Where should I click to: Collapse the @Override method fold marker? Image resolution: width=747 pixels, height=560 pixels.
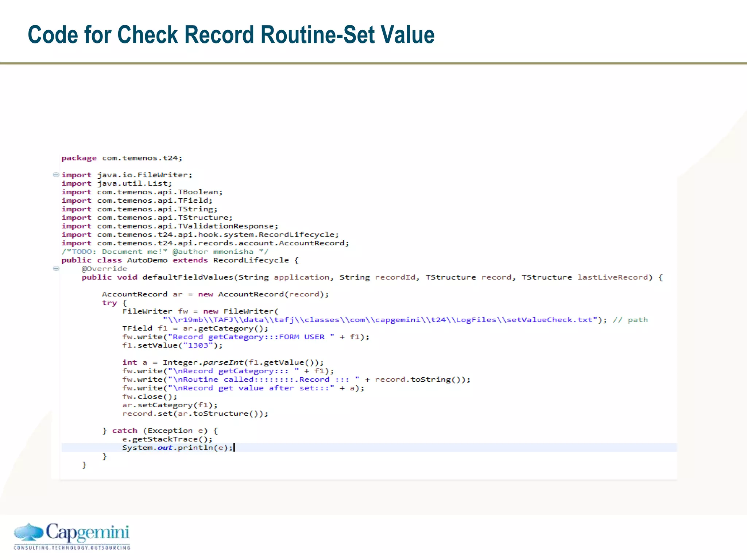(56, 268)
